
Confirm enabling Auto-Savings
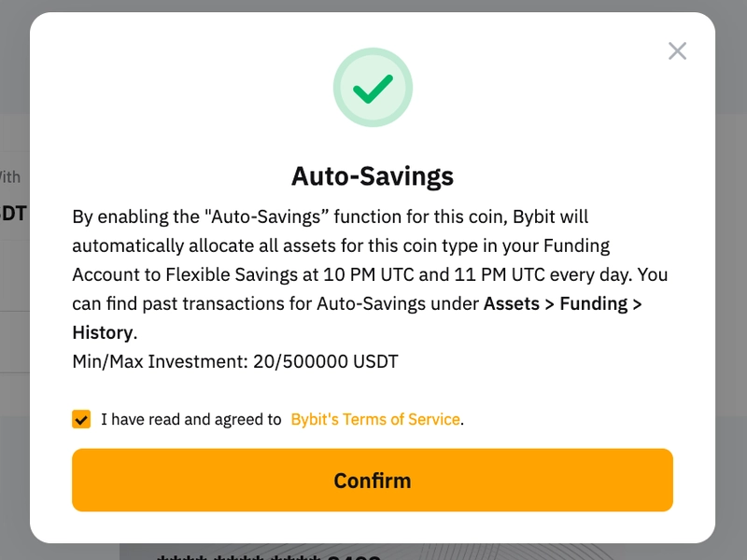(373, 480)
